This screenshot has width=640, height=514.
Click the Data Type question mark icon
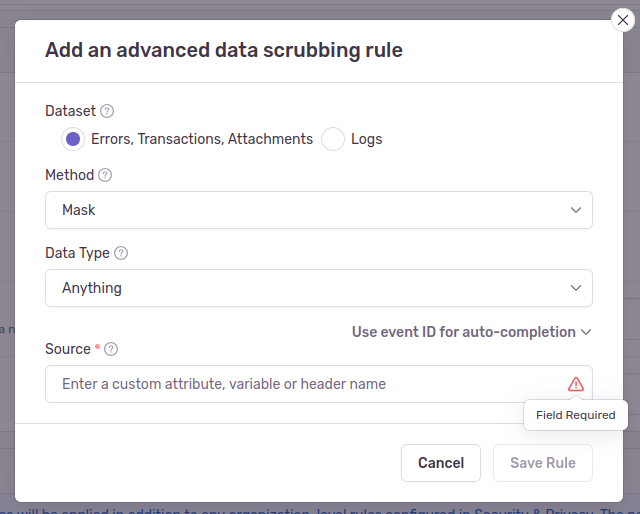(x=121, y=253)
